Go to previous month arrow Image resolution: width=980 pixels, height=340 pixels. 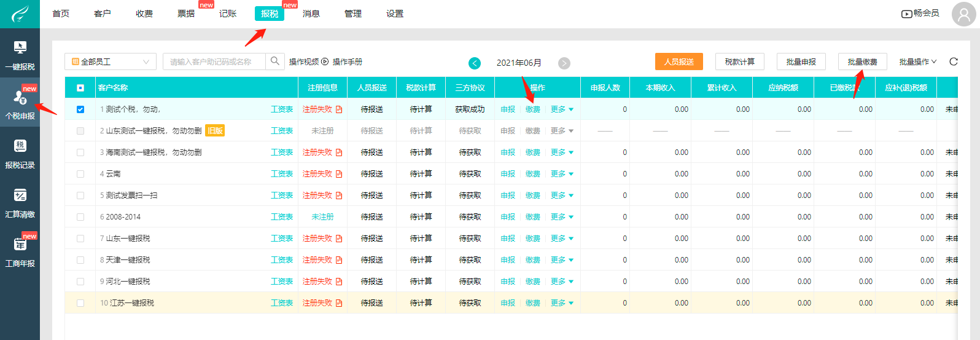(475, 63)
